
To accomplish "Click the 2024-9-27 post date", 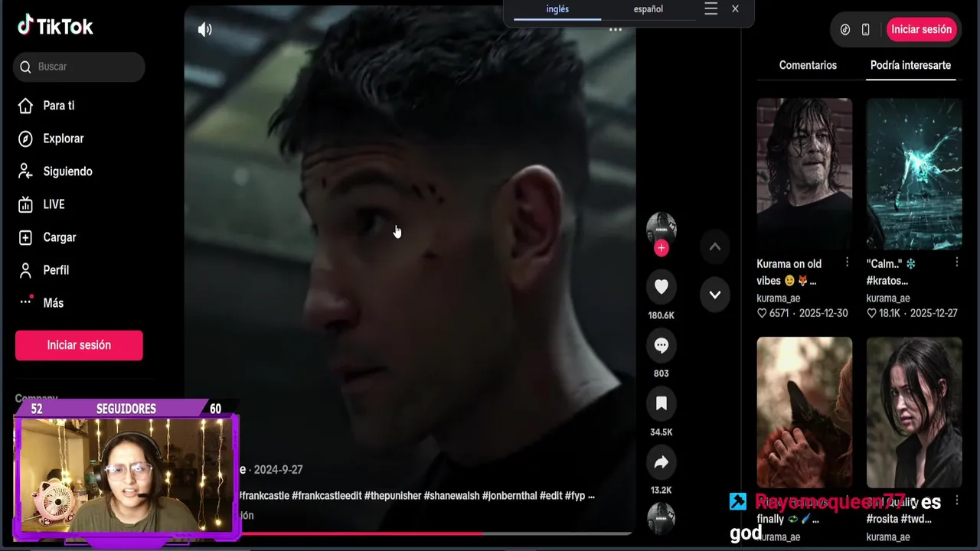I will pos(278,470).
